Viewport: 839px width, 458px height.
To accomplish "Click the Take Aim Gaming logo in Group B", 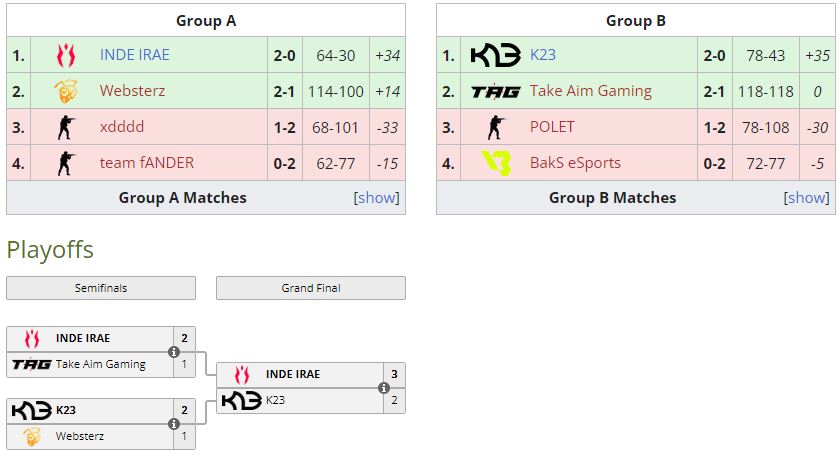I will [x=495, y=92].
